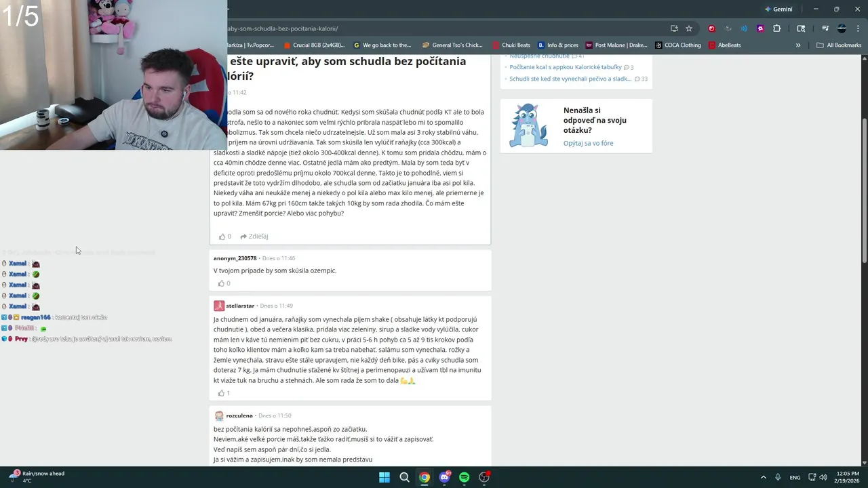Open the Chrome profile avatar
The width and height of the screenshot is (868, 488).
tap(842, 28)
